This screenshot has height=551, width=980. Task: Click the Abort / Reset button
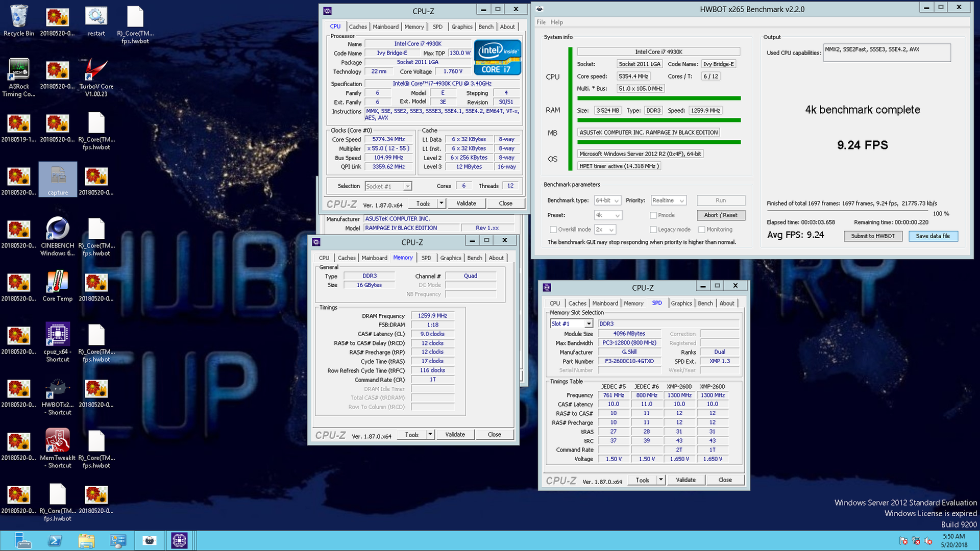coord(721,215)
